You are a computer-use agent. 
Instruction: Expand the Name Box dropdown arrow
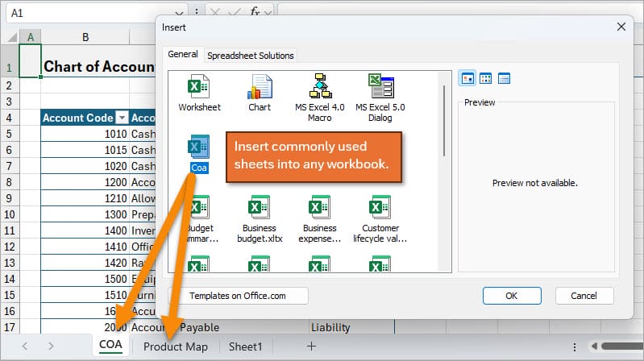197,13
